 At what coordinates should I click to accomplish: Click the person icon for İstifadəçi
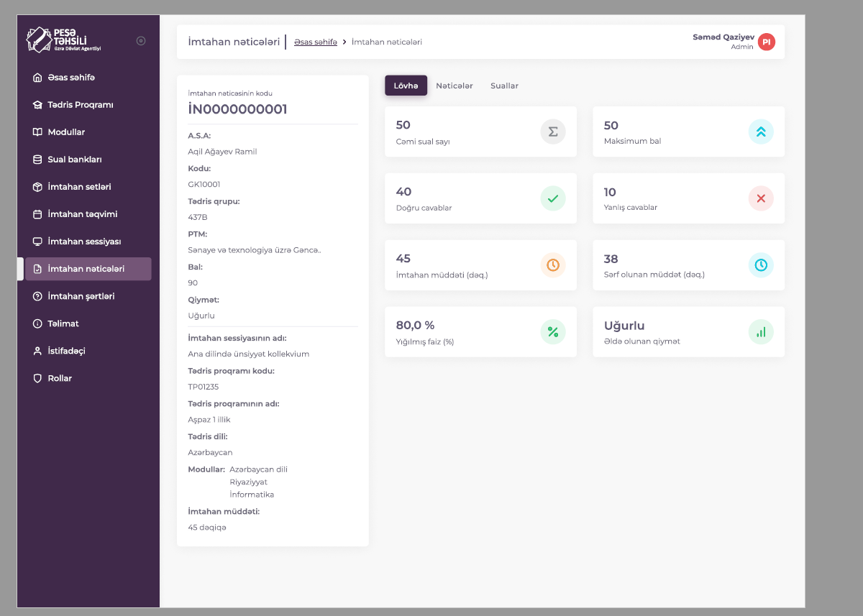37,351
